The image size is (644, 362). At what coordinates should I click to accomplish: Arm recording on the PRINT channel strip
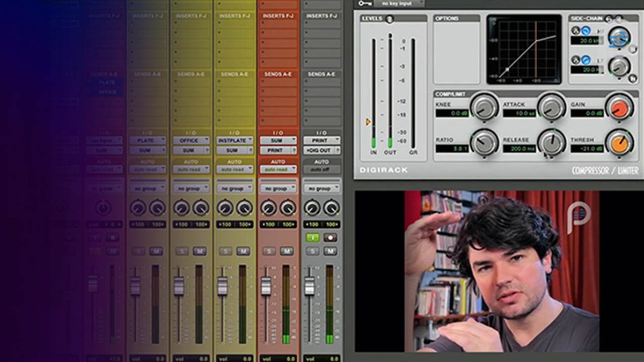(329, 237)
